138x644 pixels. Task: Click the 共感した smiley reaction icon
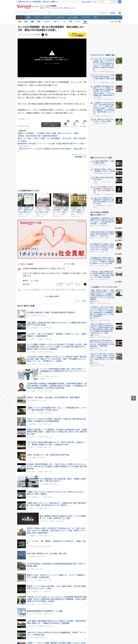point(57,284)
